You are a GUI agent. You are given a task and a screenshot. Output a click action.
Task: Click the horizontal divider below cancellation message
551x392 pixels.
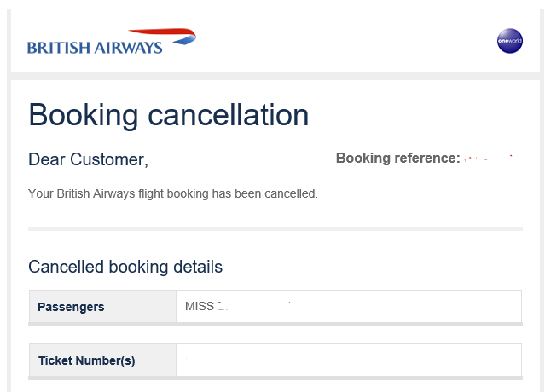pos(275,229)
